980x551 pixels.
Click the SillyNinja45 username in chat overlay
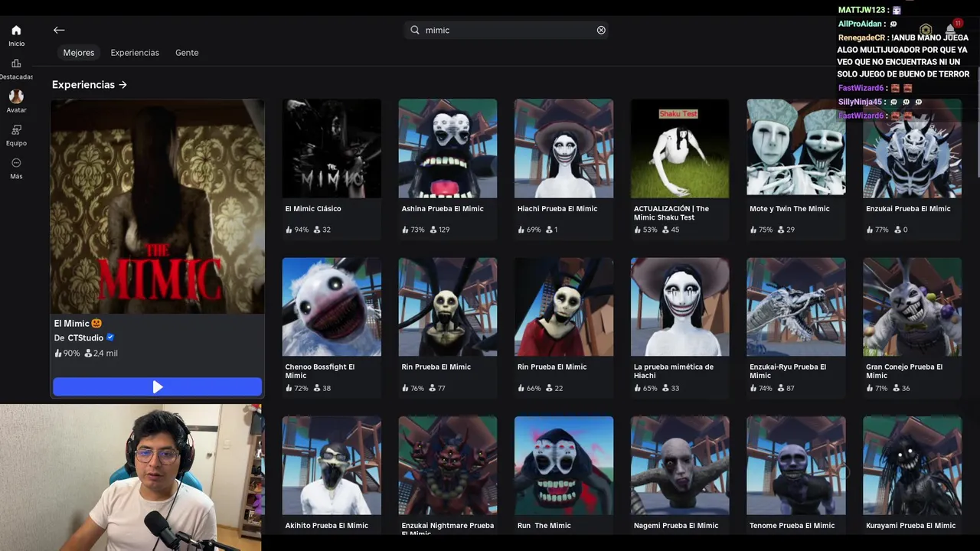(x=861, y=102)
